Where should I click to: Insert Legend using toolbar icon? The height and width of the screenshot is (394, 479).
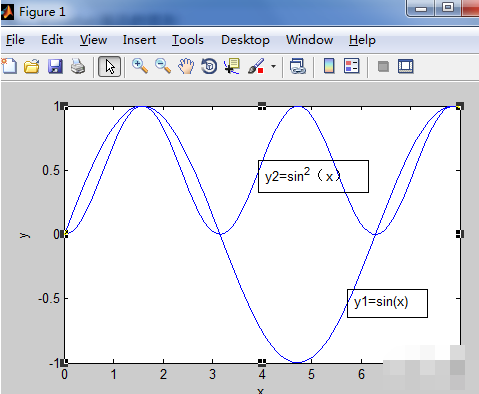coord(351,66)
